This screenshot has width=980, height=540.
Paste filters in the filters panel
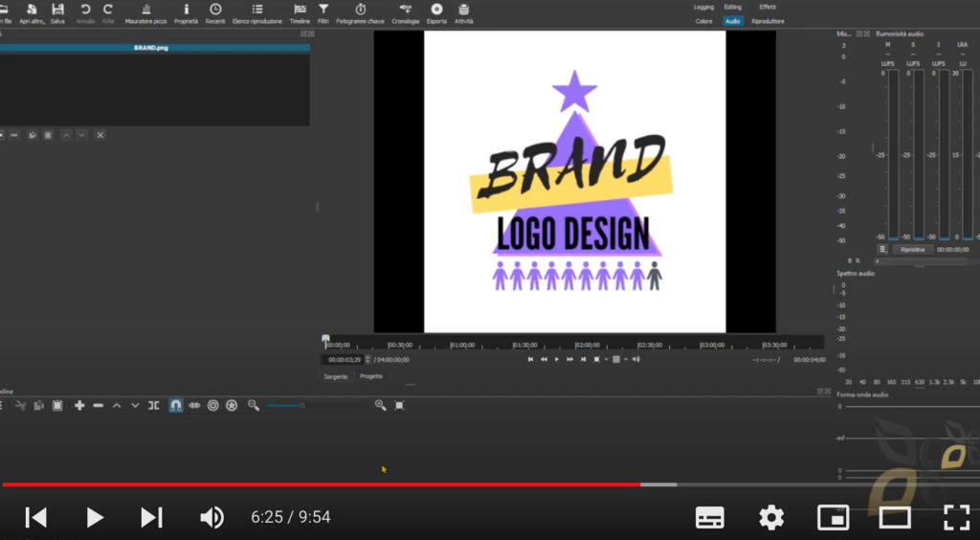(48, 135)
